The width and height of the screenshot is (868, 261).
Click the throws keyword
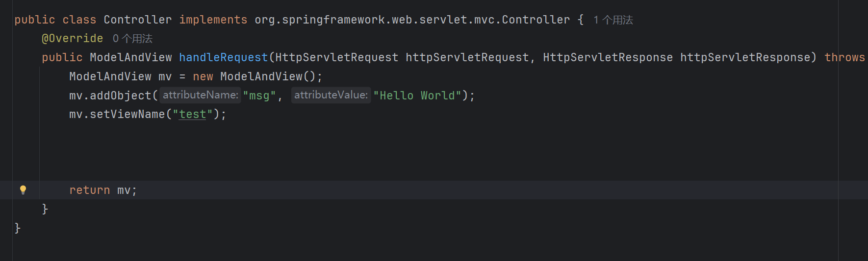point(844,57)
